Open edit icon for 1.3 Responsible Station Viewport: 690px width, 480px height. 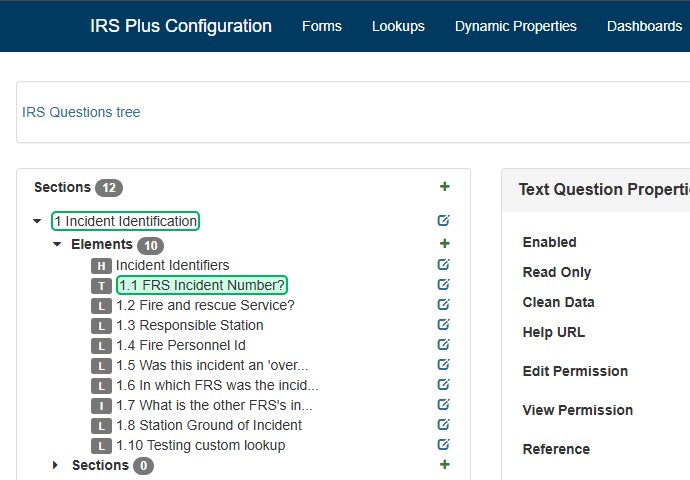tap(444, 325)
